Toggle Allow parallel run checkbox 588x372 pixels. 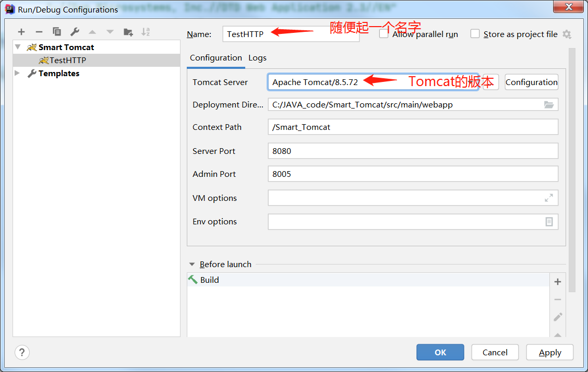point(383,34)
